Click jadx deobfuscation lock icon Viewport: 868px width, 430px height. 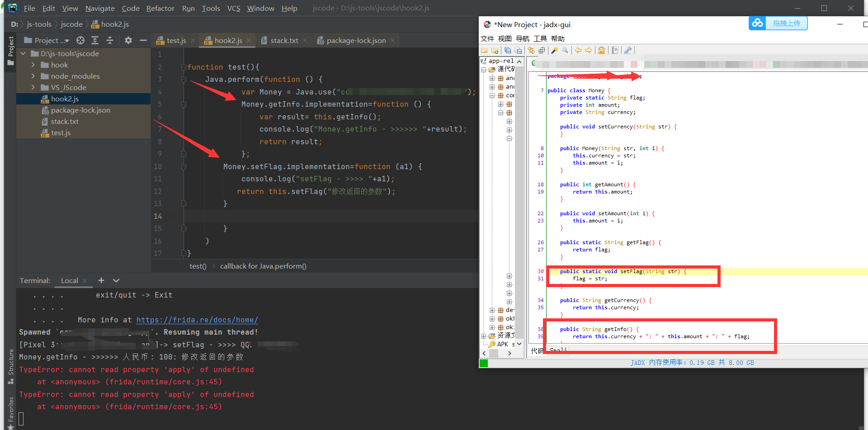pos(602,51)
